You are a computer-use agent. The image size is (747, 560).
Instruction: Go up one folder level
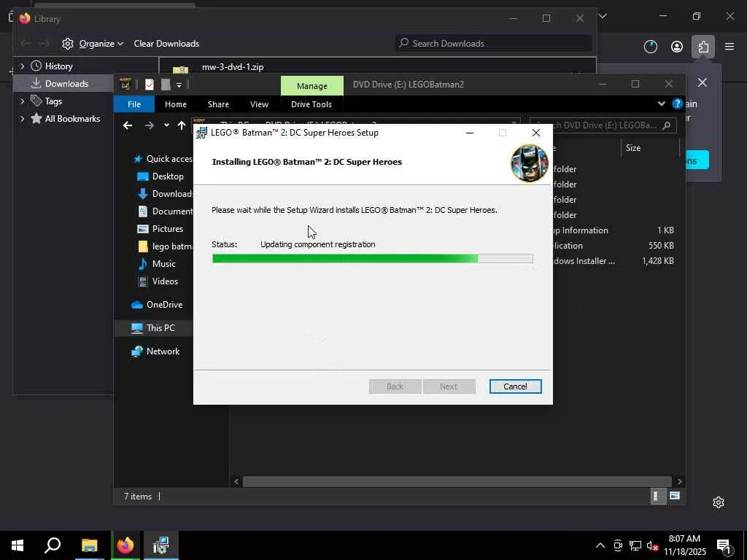tap(182, 125)
